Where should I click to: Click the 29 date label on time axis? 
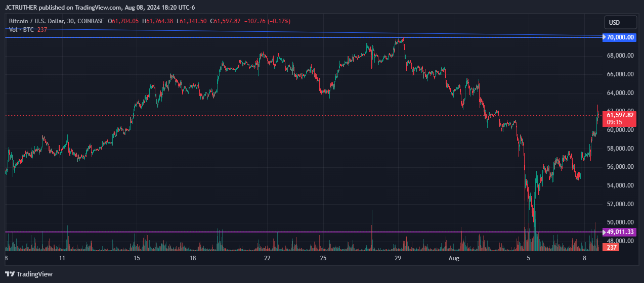click(398, 258)
